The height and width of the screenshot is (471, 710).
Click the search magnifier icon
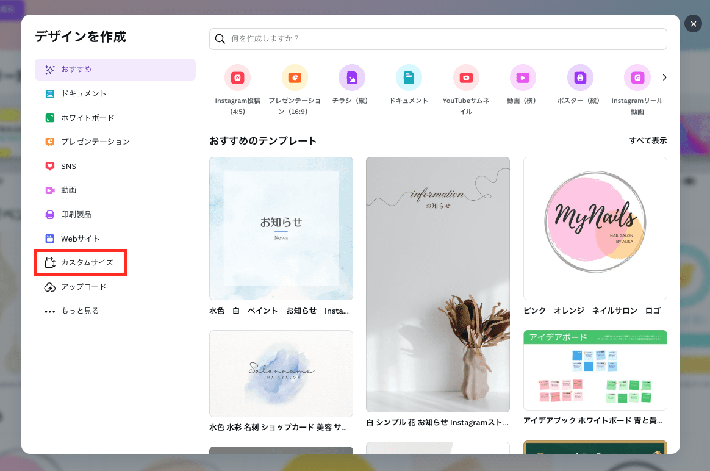(220, 38)
